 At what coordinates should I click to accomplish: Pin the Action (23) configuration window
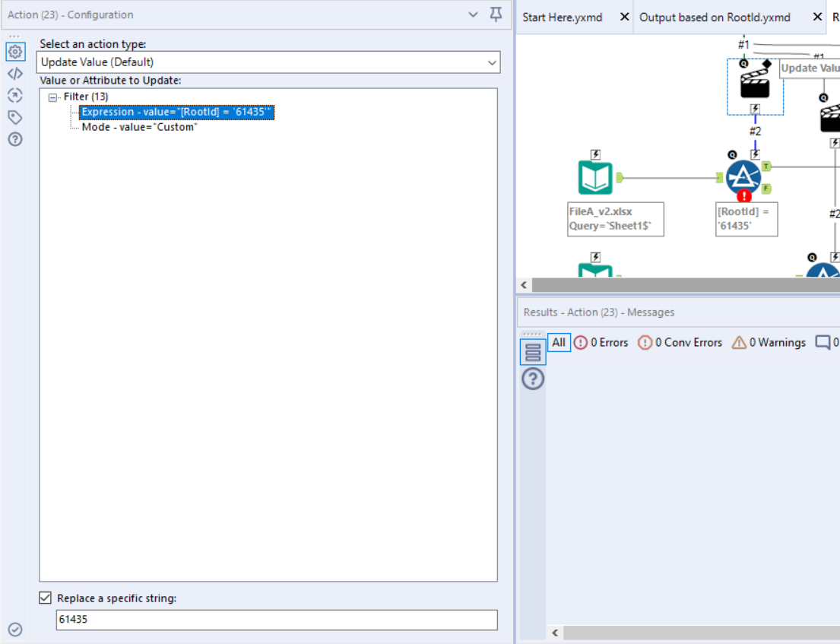(495, 14)
